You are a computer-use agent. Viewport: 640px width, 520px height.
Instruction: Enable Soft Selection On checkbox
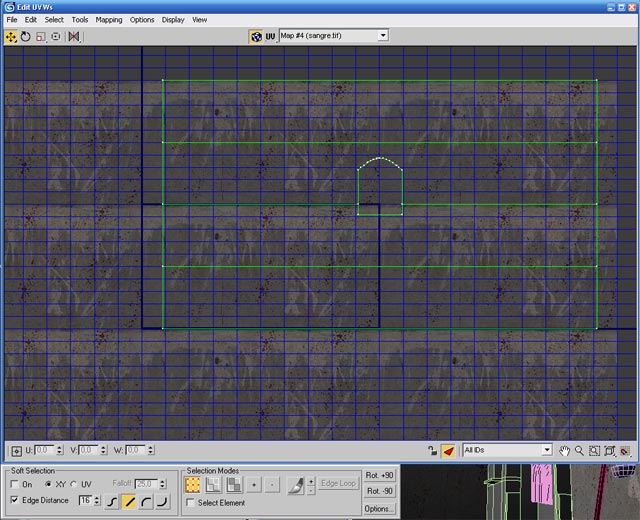click(x=15, y=484)
